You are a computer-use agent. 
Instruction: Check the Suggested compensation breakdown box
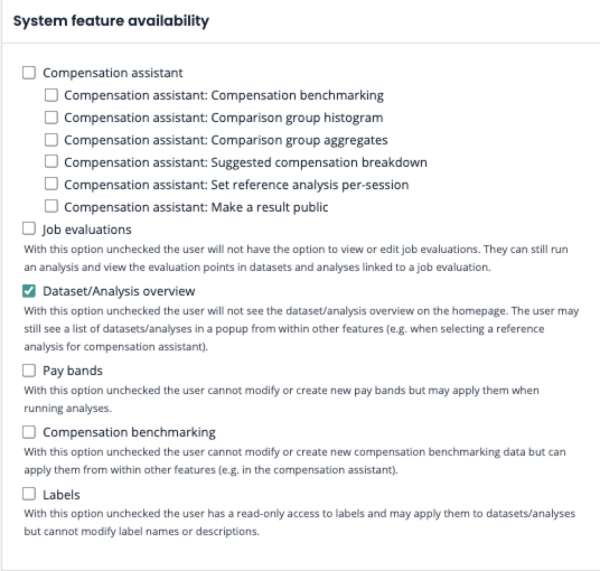pos(51,163)
